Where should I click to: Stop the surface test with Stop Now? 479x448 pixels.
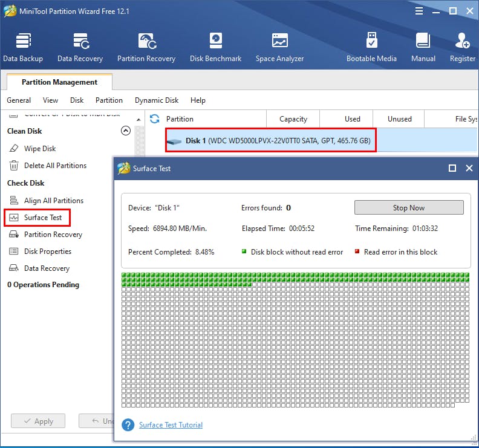(x=409, y=207)
